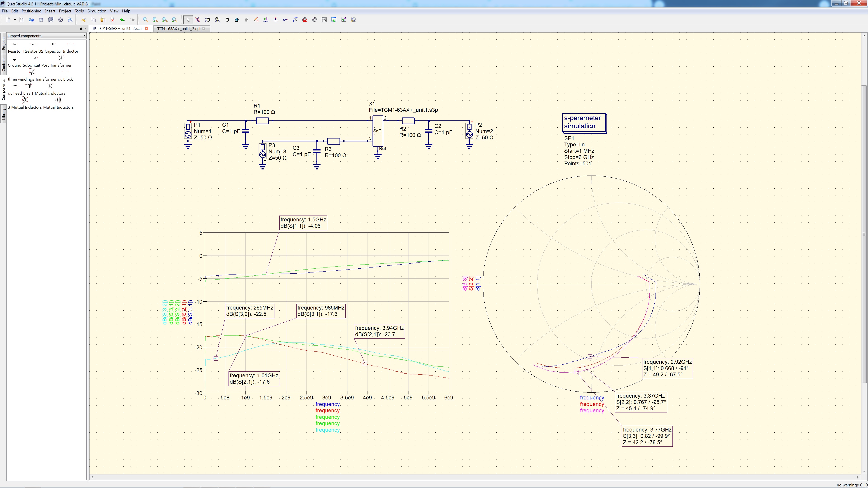Image resolution: width=868 pixels, height=488 pixels.
Task: Toggle the wire insertion mode
Action: click(x=256, y=20)
